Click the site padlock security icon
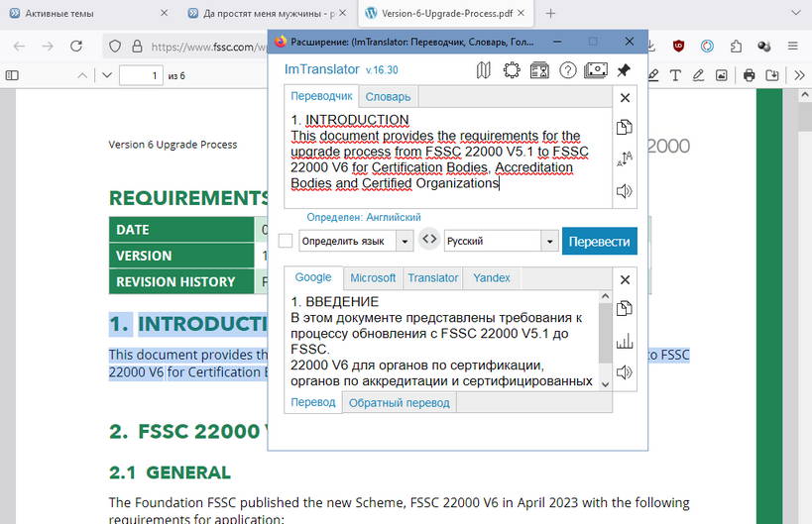The height and width of the screenshot is (524, 812). point(137,47)
